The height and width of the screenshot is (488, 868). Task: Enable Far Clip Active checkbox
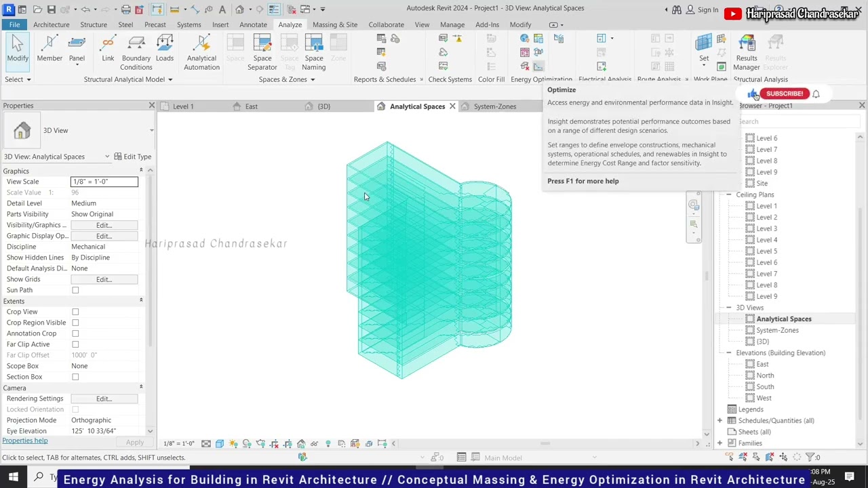point(75,344)
